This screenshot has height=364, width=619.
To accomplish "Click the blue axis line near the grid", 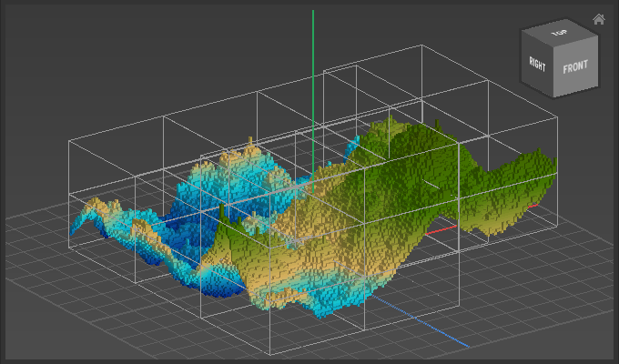I will pyautogui.click(x=428, y=326).
